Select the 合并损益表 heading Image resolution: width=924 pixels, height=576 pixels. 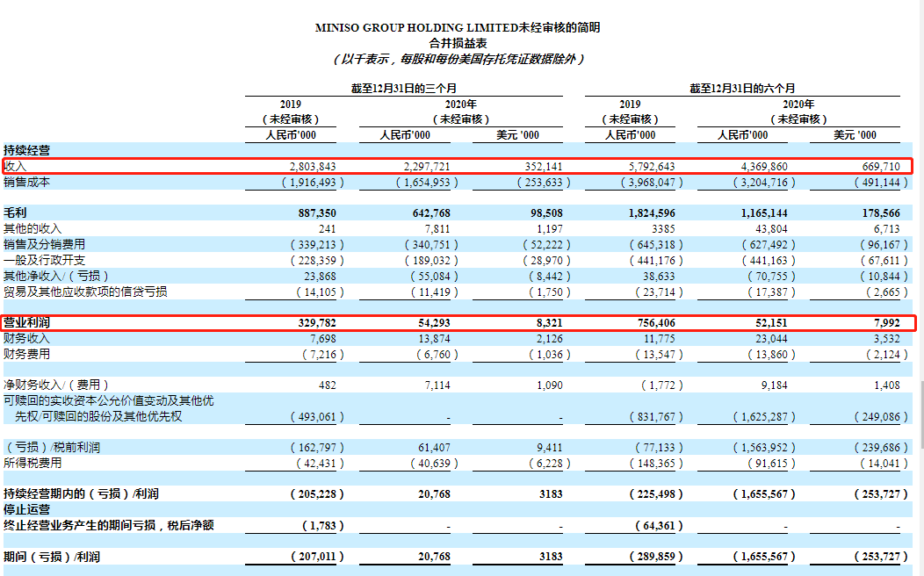pyautogui.click(x=458, y=43)
